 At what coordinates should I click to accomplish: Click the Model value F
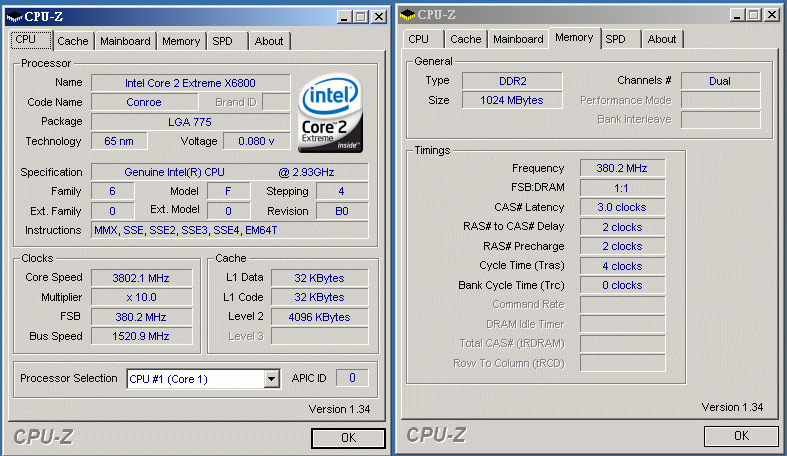[228, 191]
